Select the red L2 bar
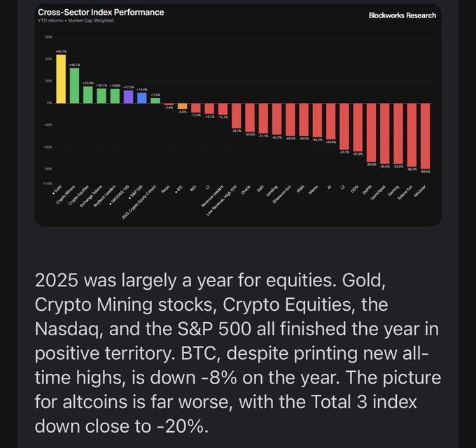 [344, 126]
